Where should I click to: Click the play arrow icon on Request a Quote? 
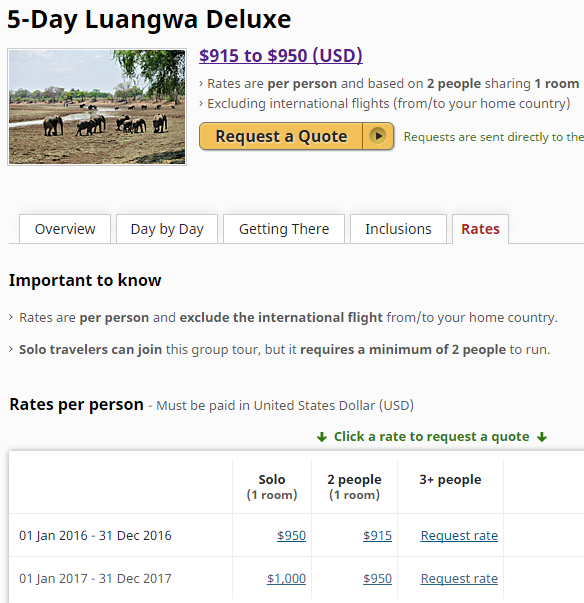tap(378, 136)
